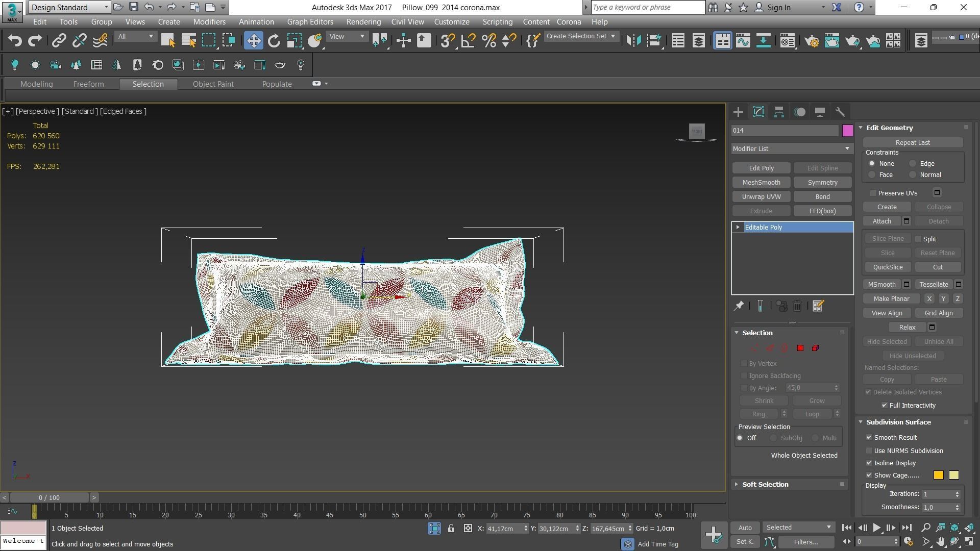
Task: Select the Normal constraint radio button
Action: pyautogui.click(x=913, y=175)
